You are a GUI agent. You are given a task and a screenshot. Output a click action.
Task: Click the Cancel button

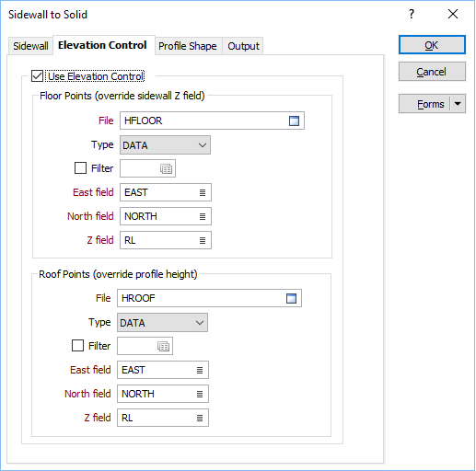[432, 72]
